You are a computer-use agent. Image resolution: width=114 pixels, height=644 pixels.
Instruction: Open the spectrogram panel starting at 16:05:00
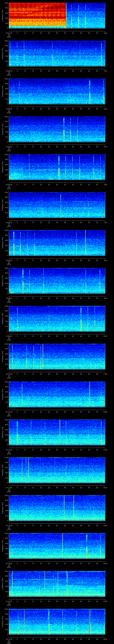tap(57, 167)
